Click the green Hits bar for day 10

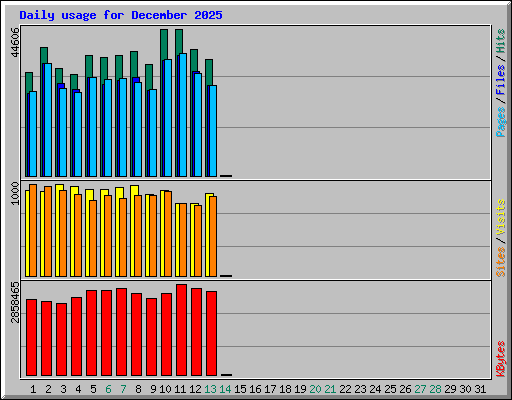(164, 44)
